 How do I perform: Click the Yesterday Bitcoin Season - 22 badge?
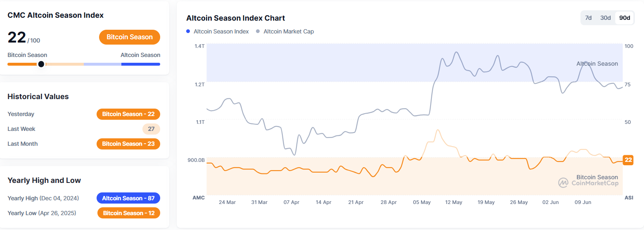click(128, 114)
